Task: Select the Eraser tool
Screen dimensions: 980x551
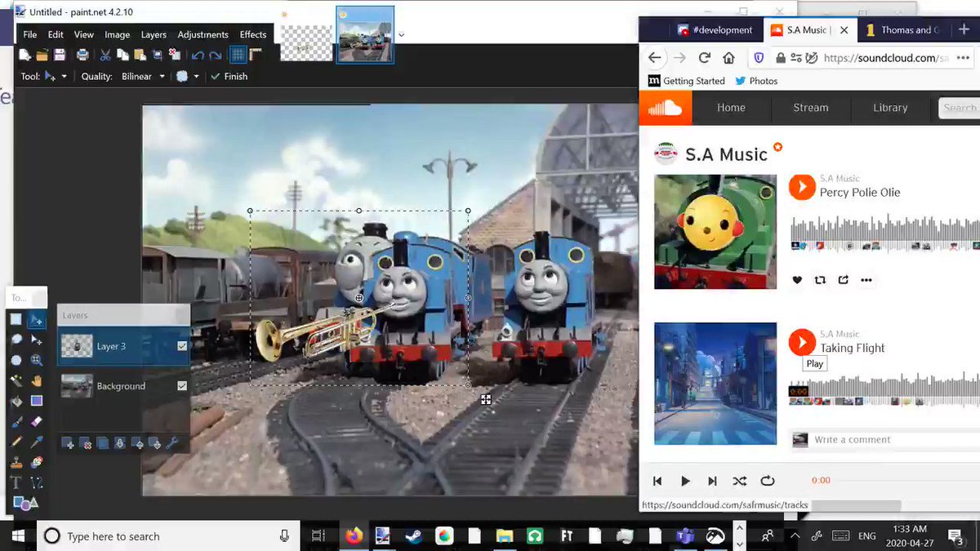Action: 37,421
